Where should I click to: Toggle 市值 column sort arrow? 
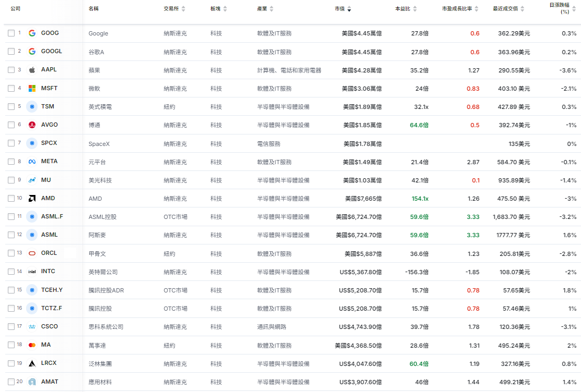pos(349,9)
